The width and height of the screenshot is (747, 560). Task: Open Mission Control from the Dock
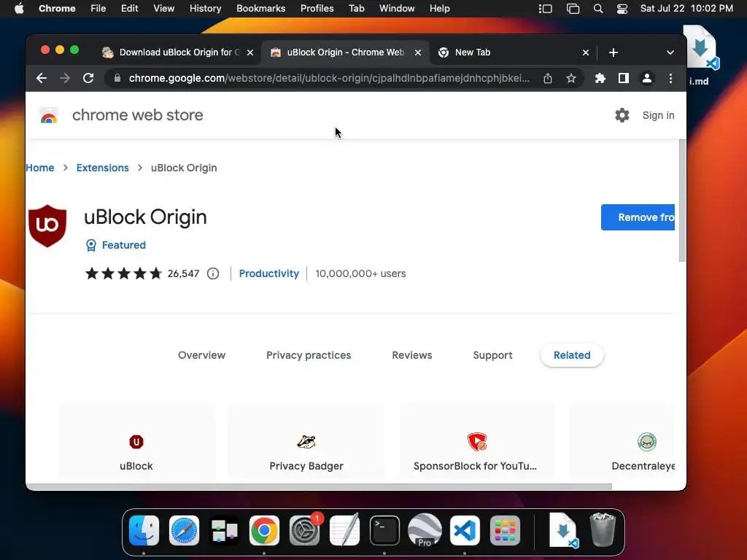pyautogui.click(x=225, y=531)
